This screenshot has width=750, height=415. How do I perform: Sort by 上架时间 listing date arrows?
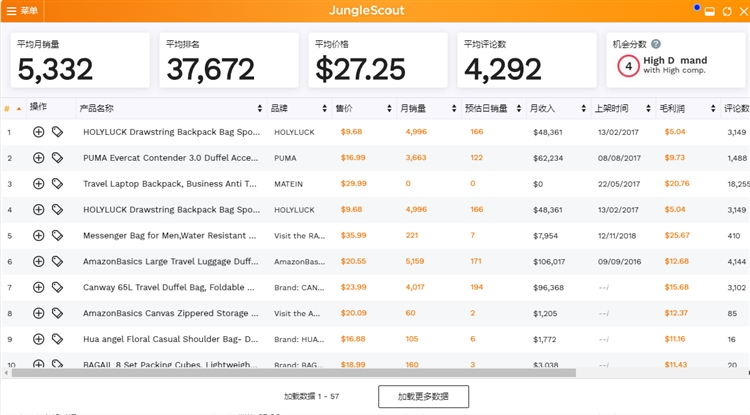click(648, 109)
